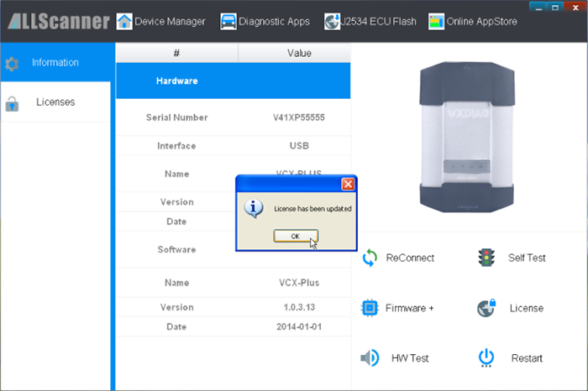Viewport: 588px width, 391px height.
Task: Click the HW Test speaker icon
Action: point(370,358)
